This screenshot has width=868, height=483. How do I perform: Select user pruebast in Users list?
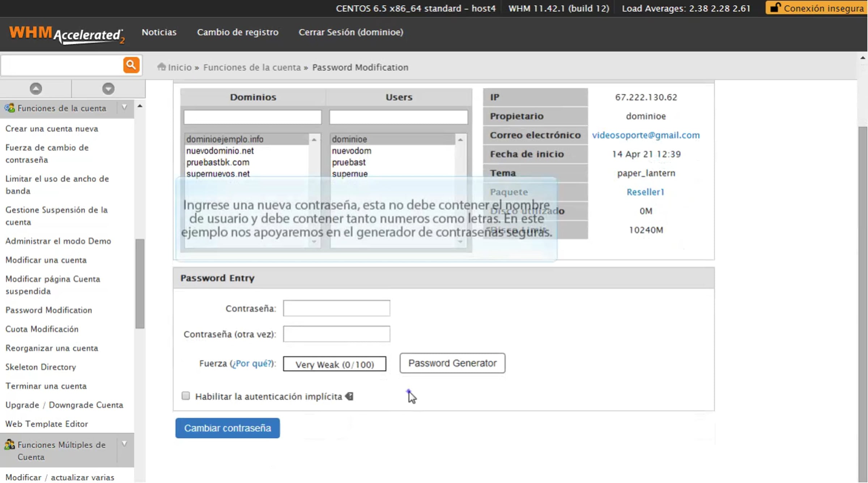point(393,162)
